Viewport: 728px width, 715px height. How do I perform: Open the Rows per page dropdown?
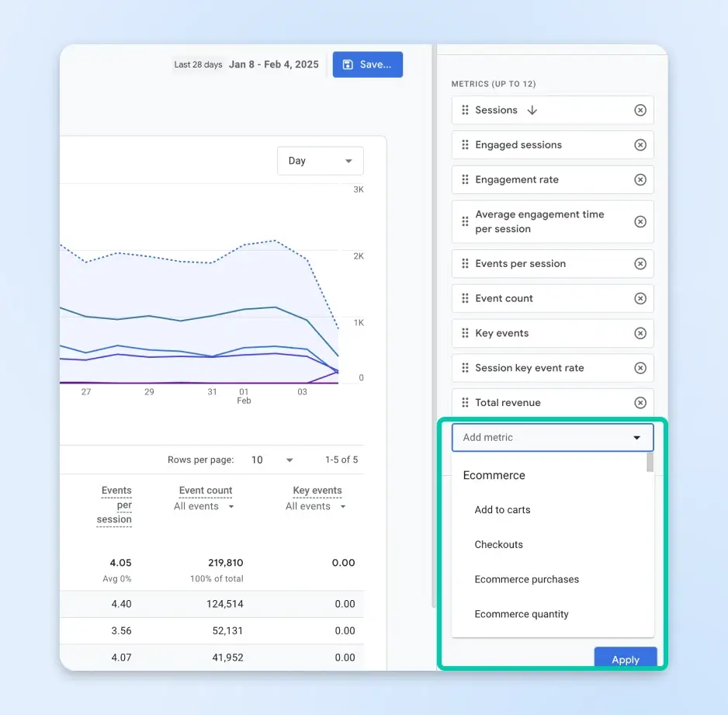point(272,460)
